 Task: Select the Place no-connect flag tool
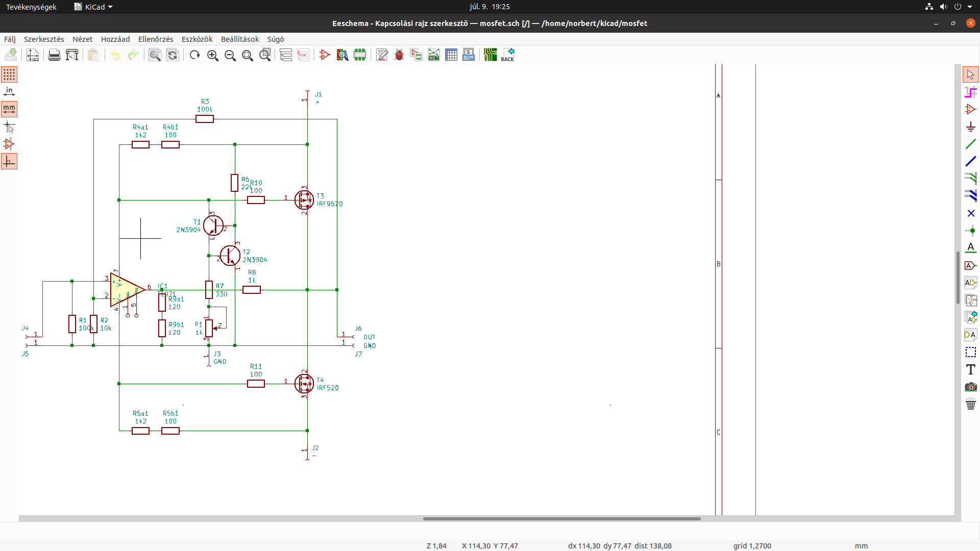pyautogui.click(x=971, y=213)
